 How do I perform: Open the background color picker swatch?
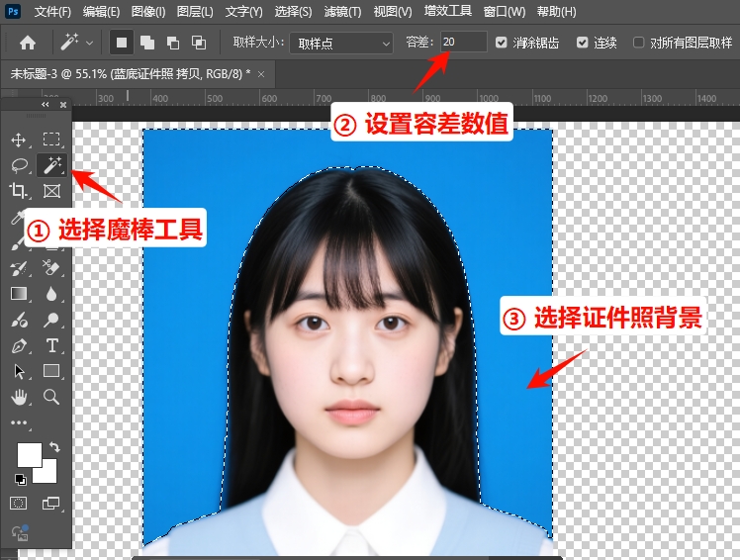click(49, 475)
